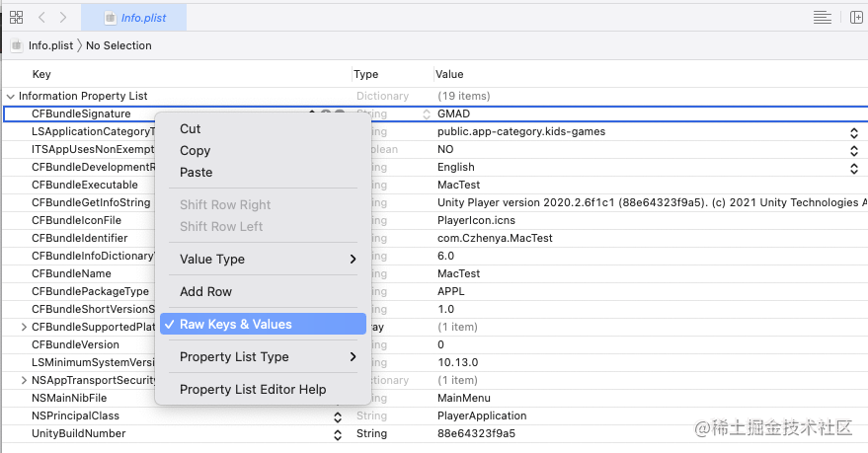Screen dimensions: 868x453
Task: Click the GMAD value field
Action: [x=592, y=114]
